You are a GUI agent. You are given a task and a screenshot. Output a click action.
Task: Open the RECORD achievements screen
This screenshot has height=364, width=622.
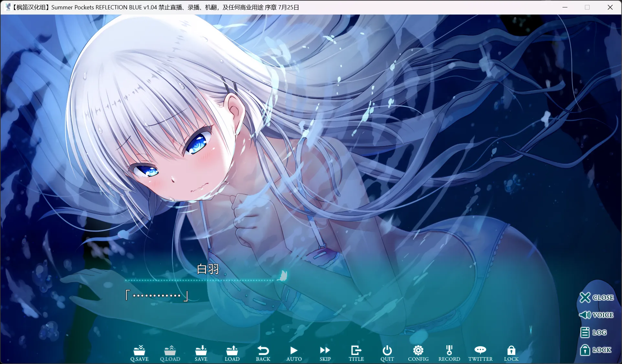point(449,354)
